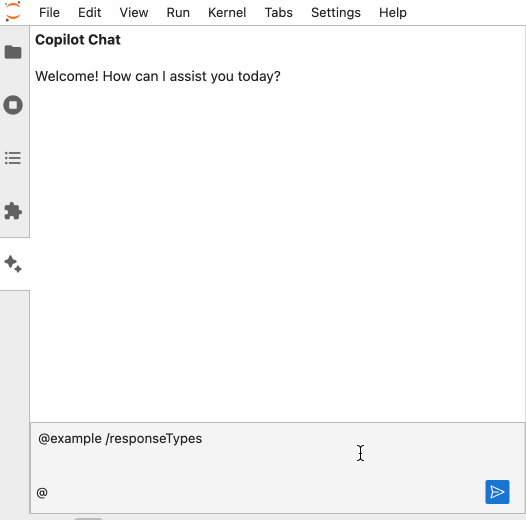
Task: Open the File Browser folder icon
Action: point(13,52)
